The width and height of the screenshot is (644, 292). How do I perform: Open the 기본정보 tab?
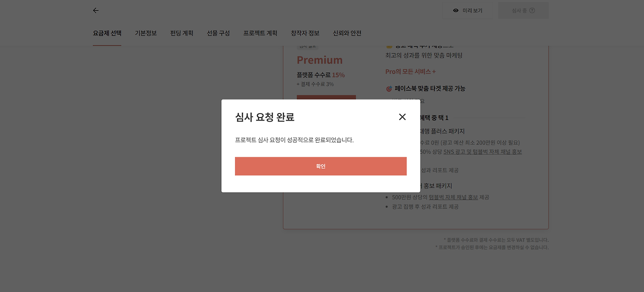coord(146,33)
